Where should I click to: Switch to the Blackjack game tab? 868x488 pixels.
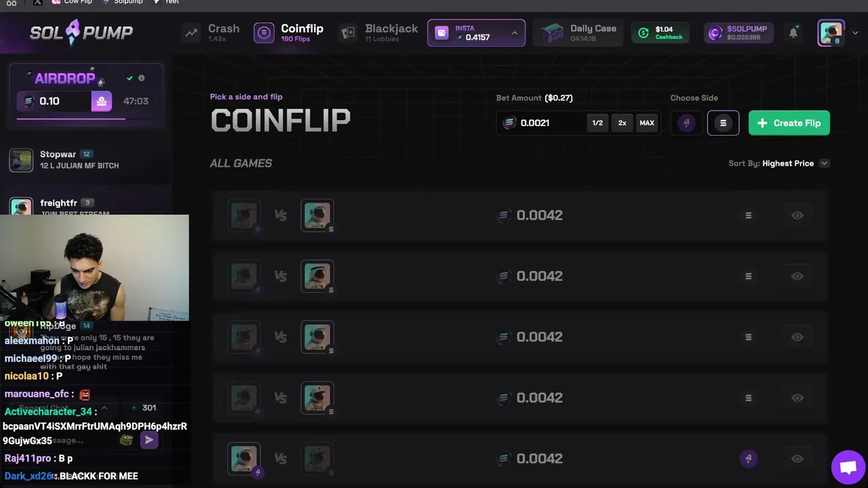click(380, 33)
